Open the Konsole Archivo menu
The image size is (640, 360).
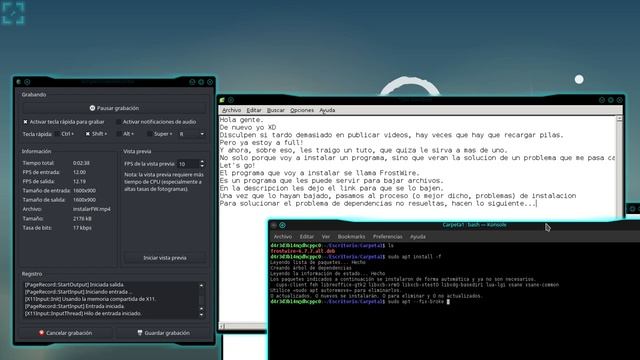click(x=282, y=237)
